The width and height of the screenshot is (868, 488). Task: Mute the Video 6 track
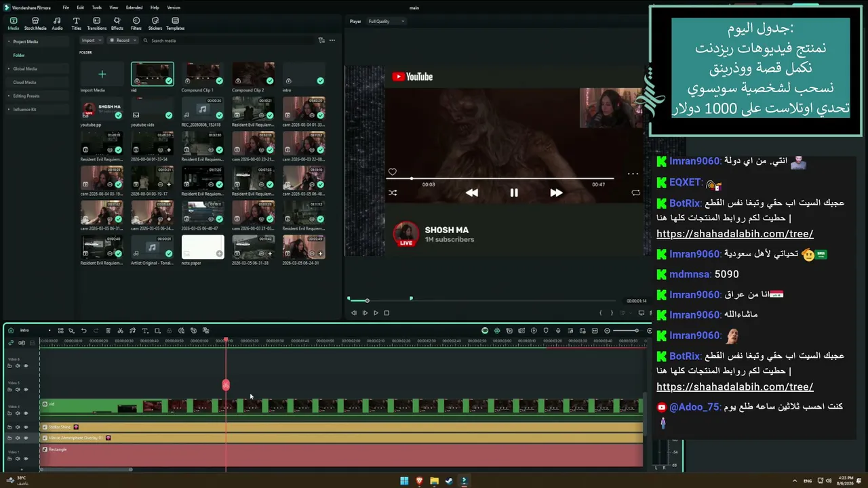pos(18,366)
